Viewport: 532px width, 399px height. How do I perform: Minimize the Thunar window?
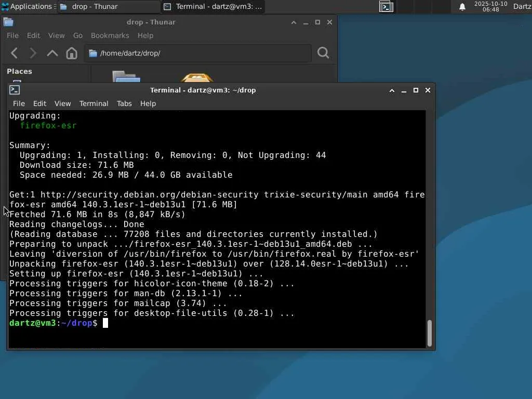coord(305,22)
